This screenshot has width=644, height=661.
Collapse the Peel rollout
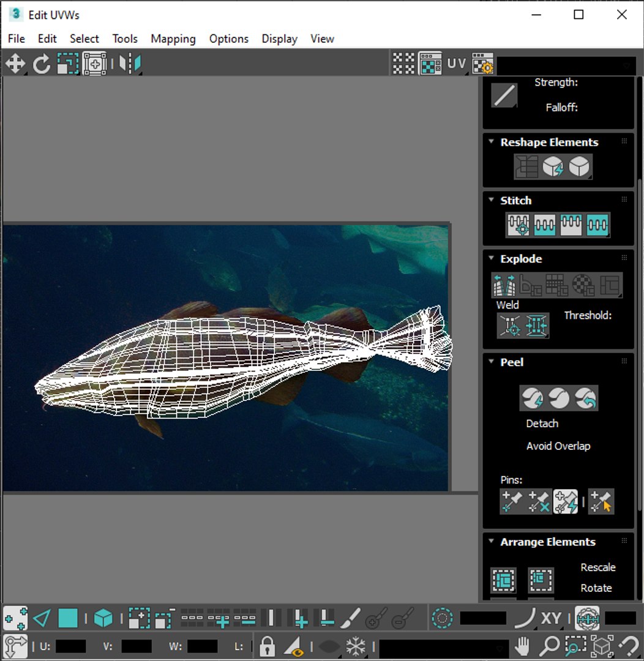click(x=491, y=362)
